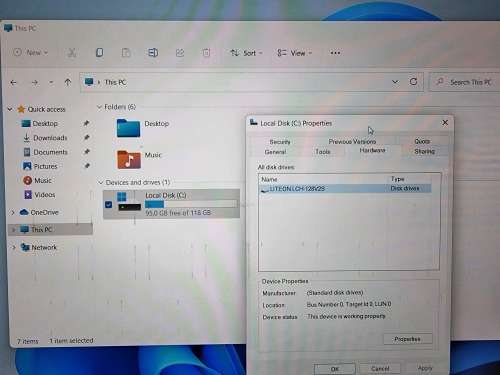The image size is (500, 375).
Task: Select OneDrive in the sidebar
Action: (39, 212)
